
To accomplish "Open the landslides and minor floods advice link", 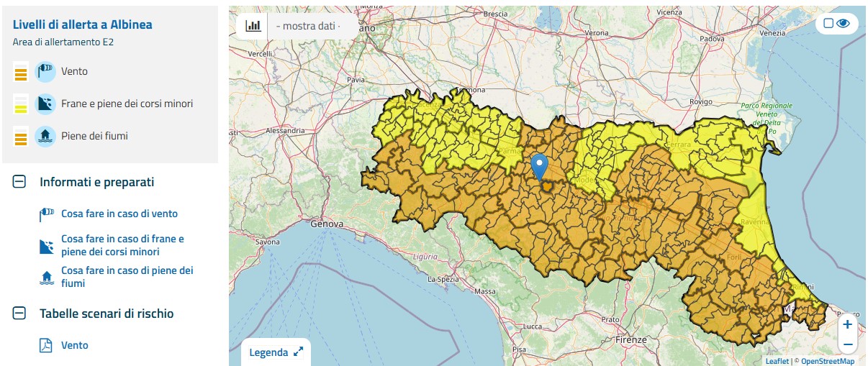I will (123, 245).
